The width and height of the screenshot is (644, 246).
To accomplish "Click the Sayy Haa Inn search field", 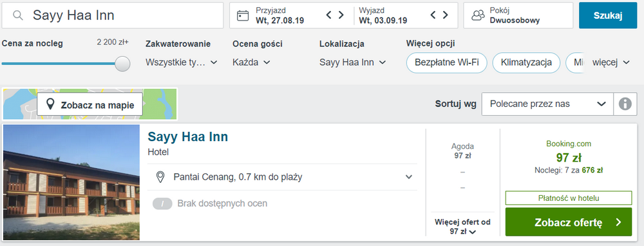I will [113, 15].
